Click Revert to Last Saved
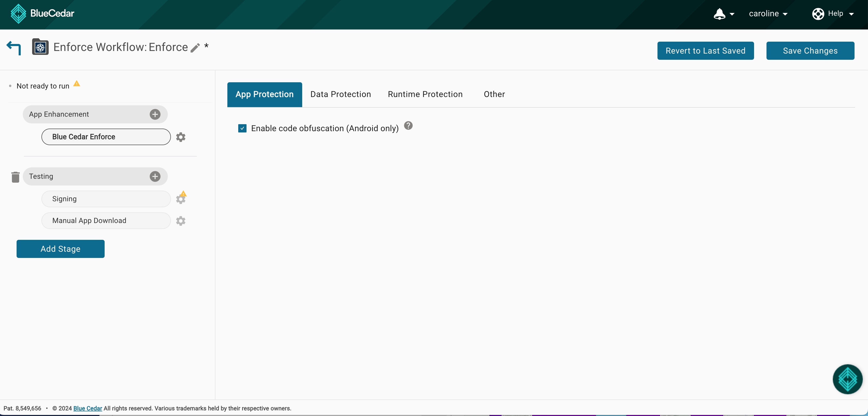868x416 pixels. (705, 51)
